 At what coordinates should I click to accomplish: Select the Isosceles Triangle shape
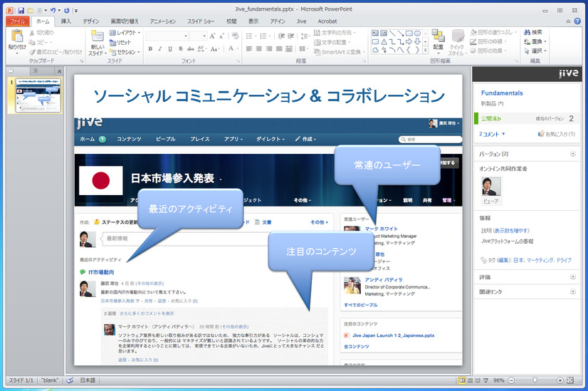point(384,41)
